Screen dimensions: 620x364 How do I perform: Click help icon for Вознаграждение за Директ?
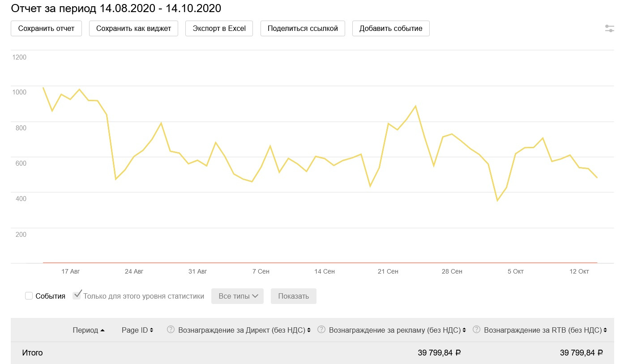point(171,330)
